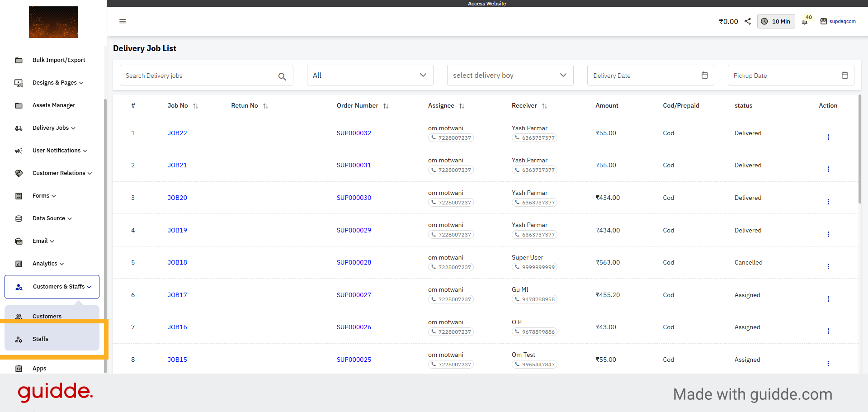Click the Analytics chart icon
The image size is (868, 412).
19,264
